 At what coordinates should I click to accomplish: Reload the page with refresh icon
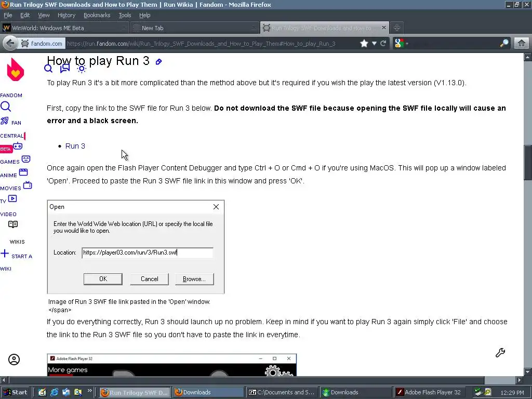pyautogui.click(x=383, y=44)
